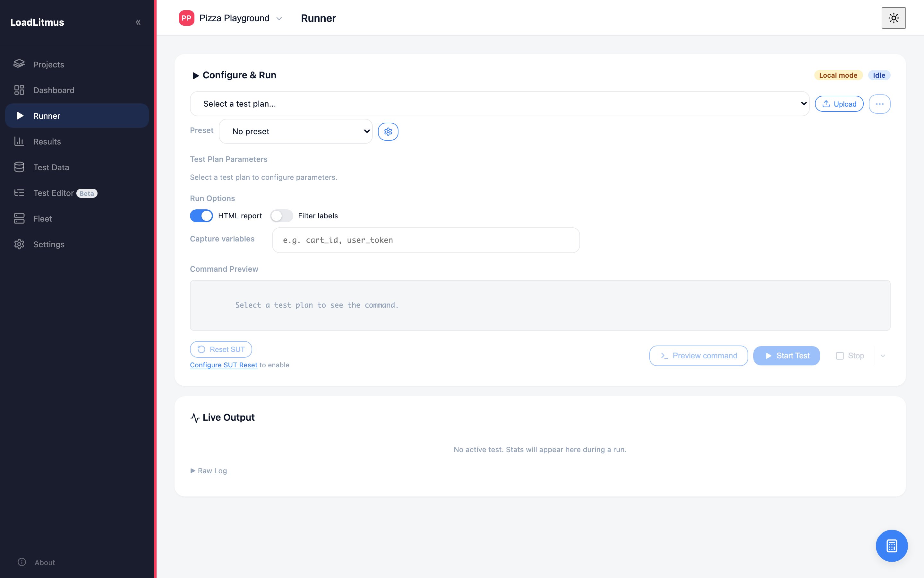The image size is (924, 578).
Task: Click the Preview command button
Action: tap(698, 356)
